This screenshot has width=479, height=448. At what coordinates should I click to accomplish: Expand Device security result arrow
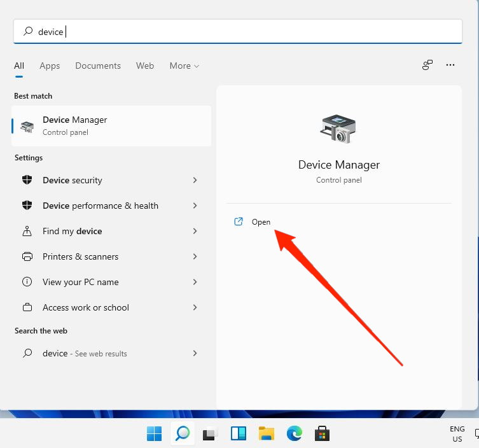coord(195,181)
